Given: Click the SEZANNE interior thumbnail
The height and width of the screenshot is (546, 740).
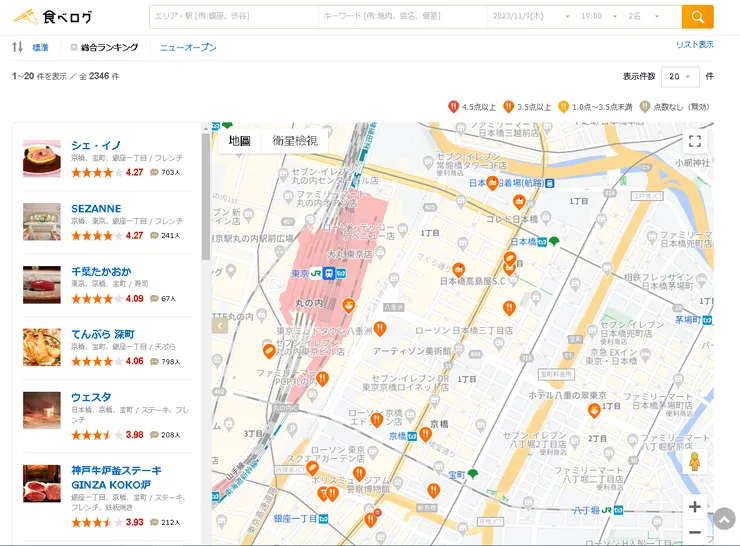Looking at the screenshot, I should tap(42, 222).
